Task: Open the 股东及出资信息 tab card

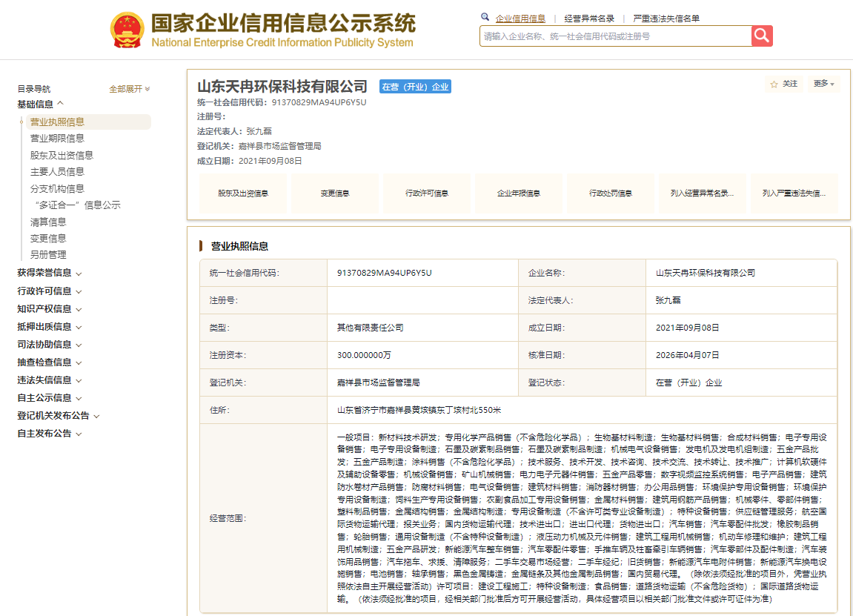Action: coord(243,193)
